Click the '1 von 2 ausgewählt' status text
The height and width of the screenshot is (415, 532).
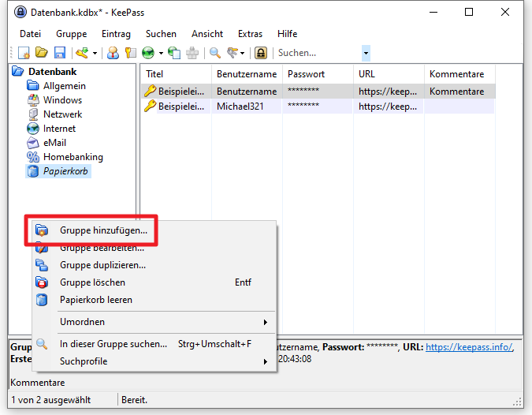click(51, 400)
